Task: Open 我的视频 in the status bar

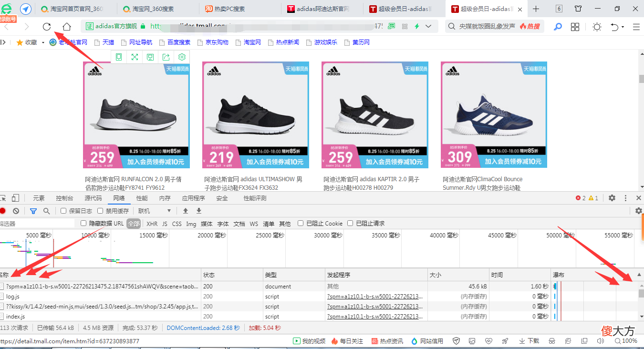Action: [x=309, y=341]
